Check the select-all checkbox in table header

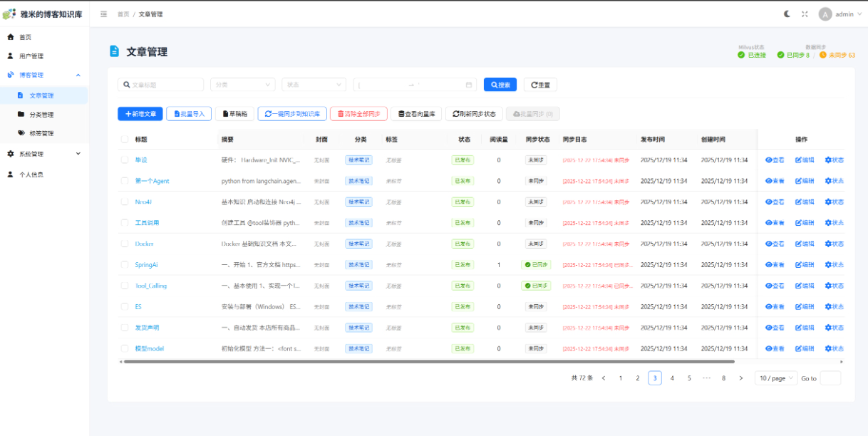tap(125, 140)
